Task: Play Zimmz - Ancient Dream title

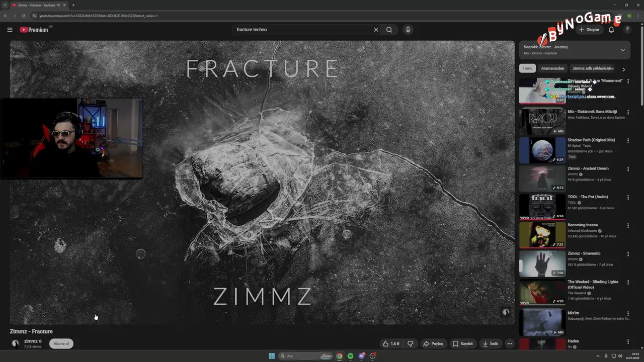Action: [x=588, y=168]
